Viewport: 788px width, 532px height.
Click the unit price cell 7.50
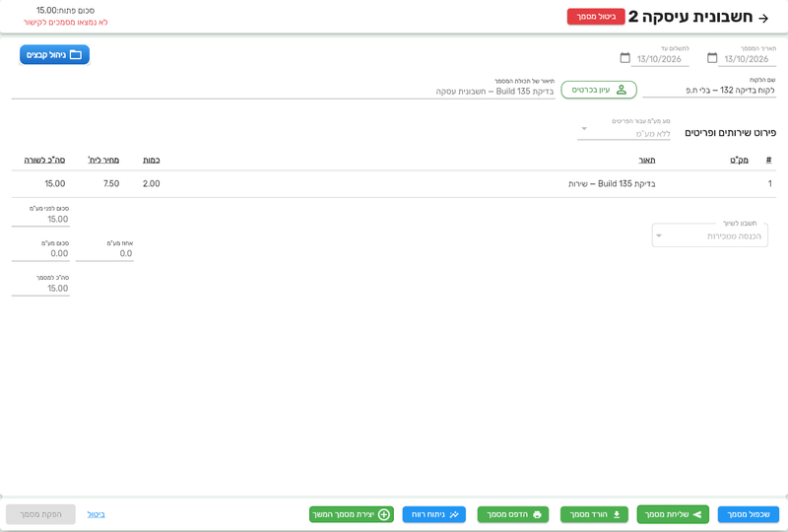click(111, 184)
